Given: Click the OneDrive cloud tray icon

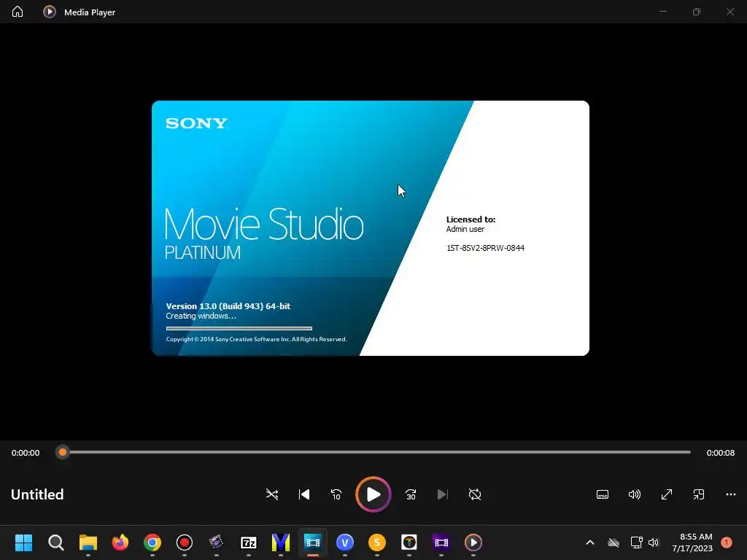Looking at the screenshot, I should (614, 542).
